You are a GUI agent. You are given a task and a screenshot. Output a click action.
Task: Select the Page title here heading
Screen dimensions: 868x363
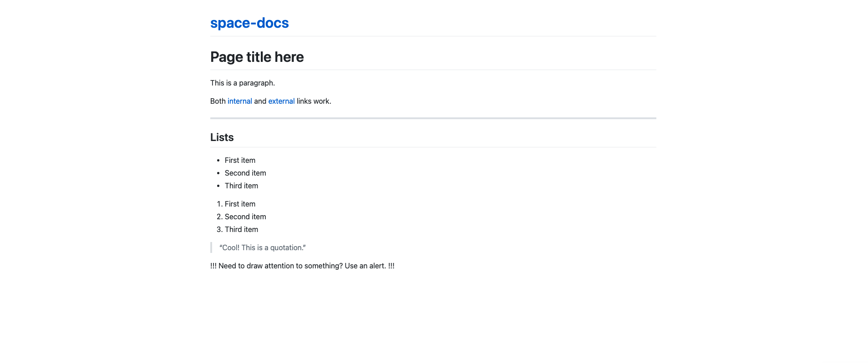[x=257, y=56]
